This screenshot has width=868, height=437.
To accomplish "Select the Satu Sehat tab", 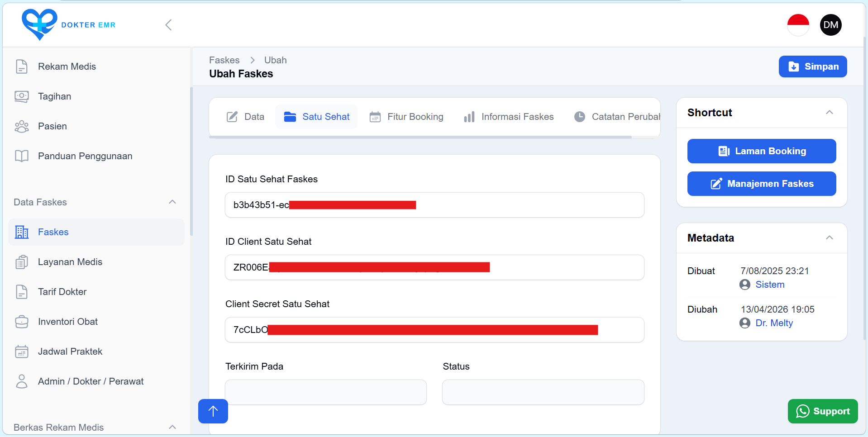I will point(316,117).
